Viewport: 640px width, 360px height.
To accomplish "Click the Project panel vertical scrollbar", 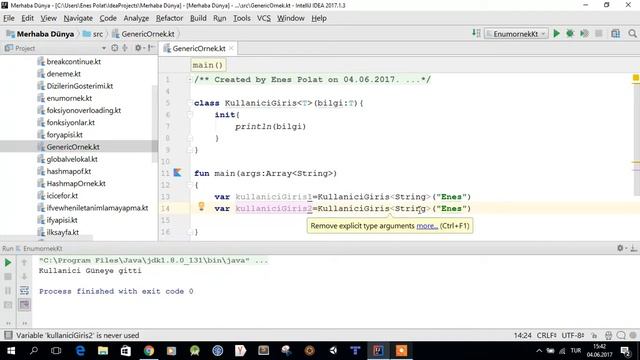I will pyautogui.click(x=154, y=124).
